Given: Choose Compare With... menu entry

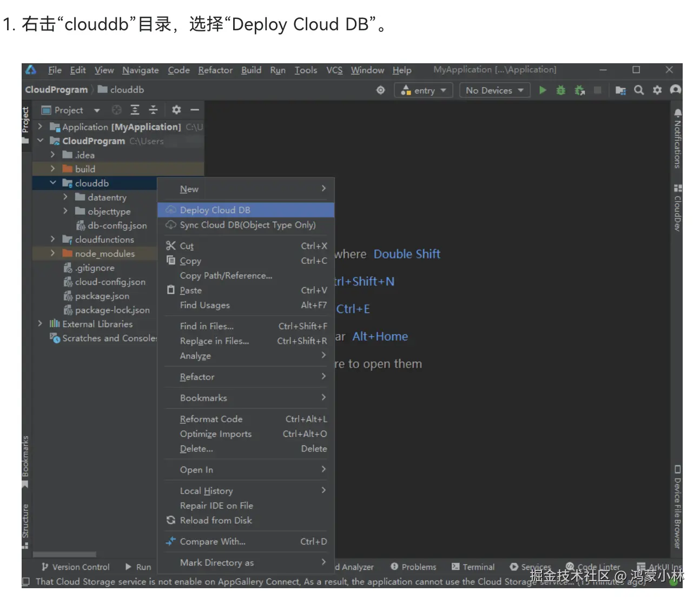Looking at the screenshot, I should 246,541.
